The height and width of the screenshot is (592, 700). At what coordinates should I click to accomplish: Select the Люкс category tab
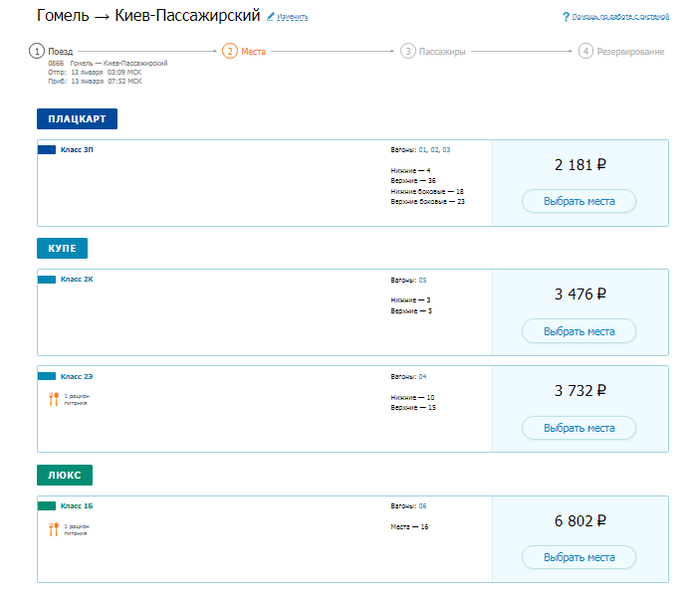pos(65,475)
